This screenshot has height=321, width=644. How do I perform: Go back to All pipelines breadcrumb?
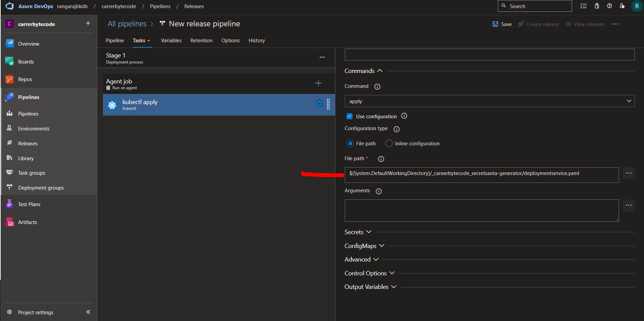[x=127, y=23]
